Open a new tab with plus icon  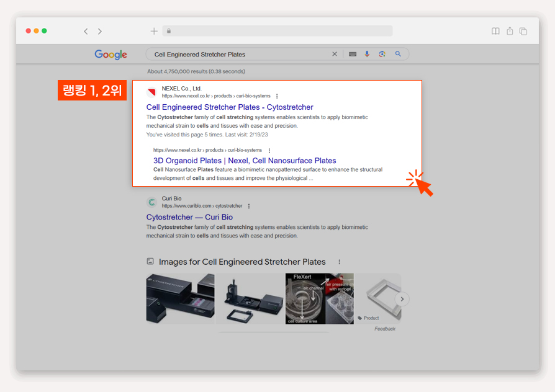coord(154,31)
